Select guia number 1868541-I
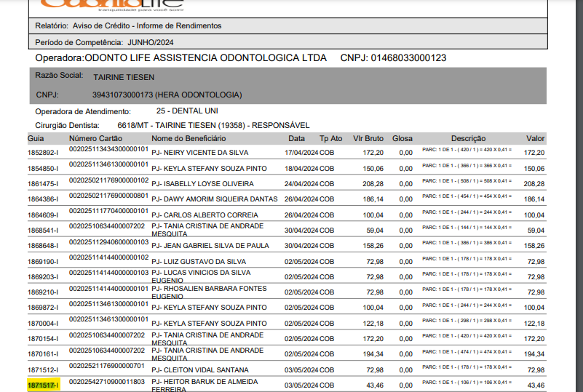583x392 pixels. coord(43,231)
